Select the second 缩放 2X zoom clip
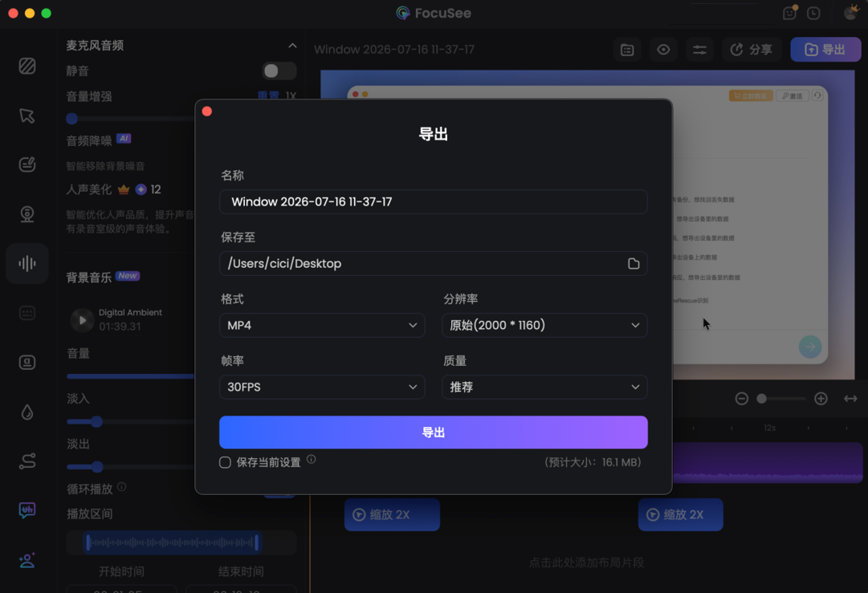The width and height of the screenshot is (868, 593). click(680, 515)
